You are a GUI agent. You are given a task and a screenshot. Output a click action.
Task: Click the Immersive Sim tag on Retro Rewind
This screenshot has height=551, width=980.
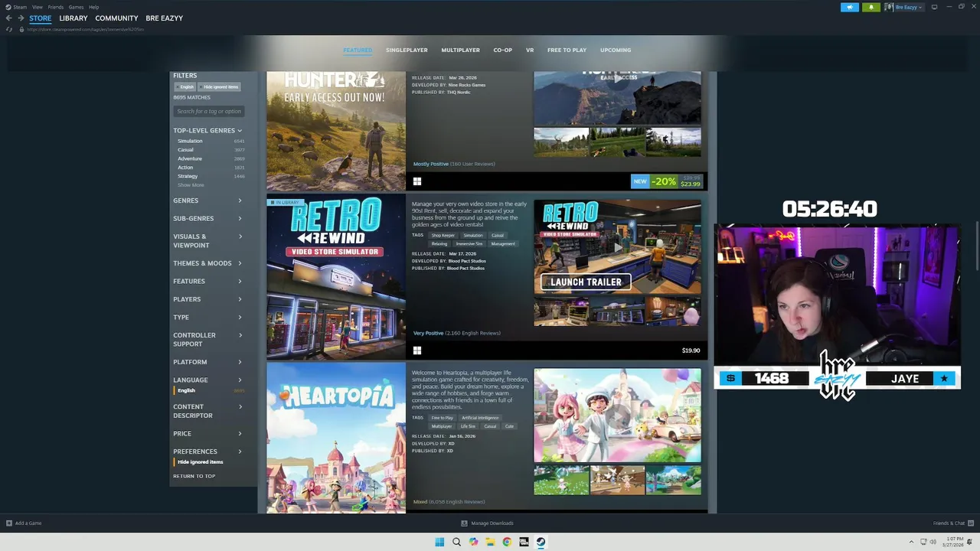tap(469, 244)
